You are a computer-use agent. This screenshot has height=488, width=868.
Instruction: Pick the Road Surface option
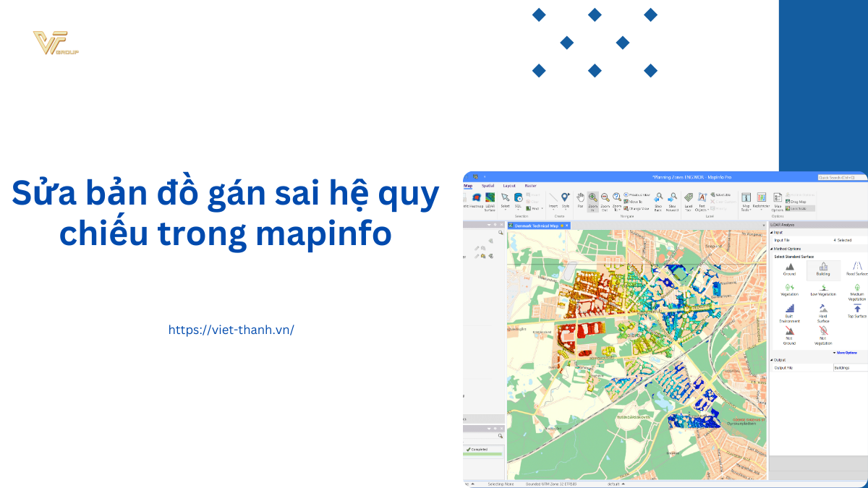[857, 269]
